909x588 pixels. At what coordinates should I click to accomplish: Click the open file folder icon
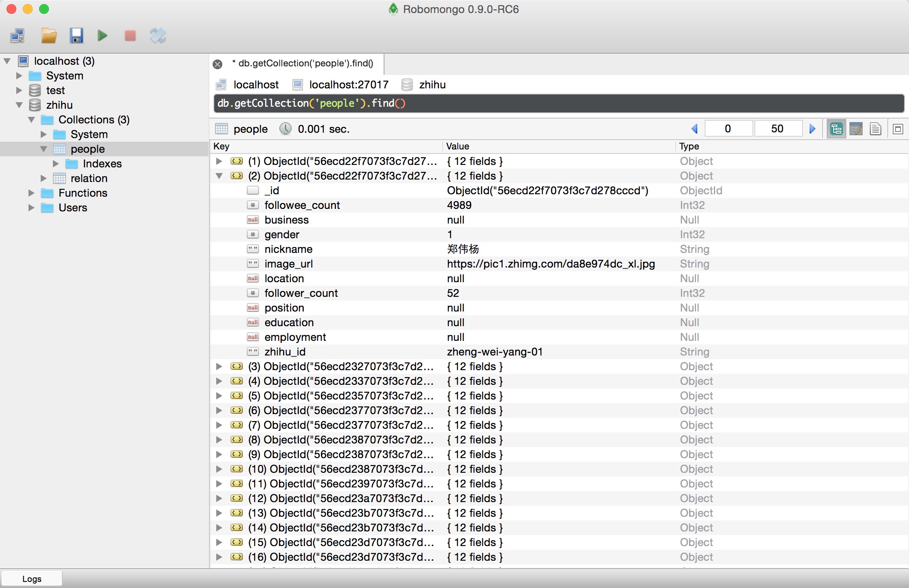(x=49, y=36)
